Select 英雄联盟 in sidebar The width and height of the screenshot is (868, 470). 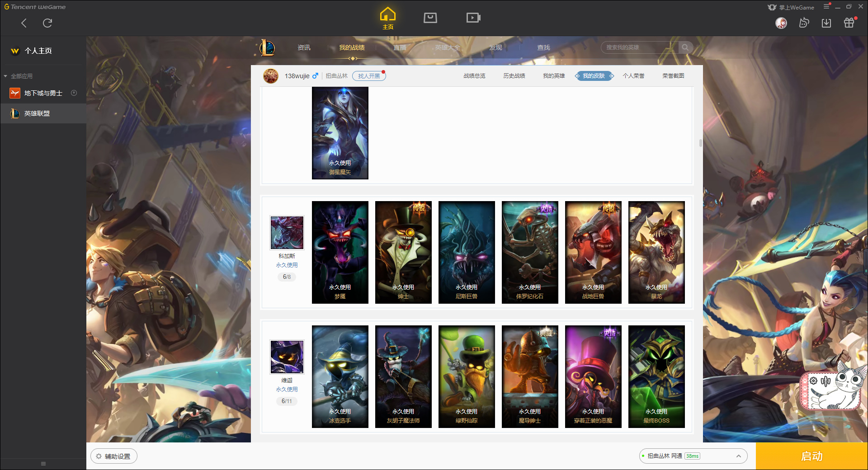pyautogui.click(x=43, y=113)
